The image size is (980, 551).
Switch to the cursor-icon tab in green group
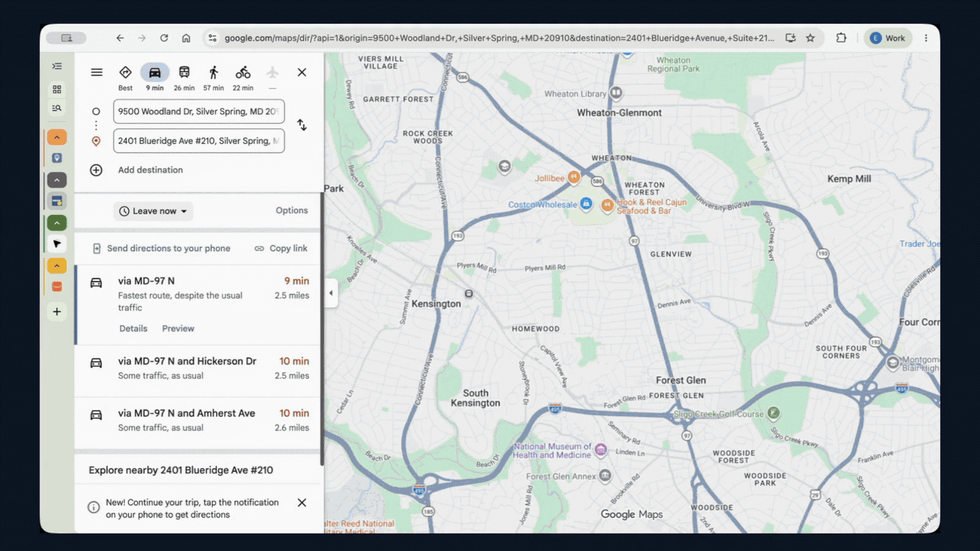pyautogui.click(x=57, y=244)
